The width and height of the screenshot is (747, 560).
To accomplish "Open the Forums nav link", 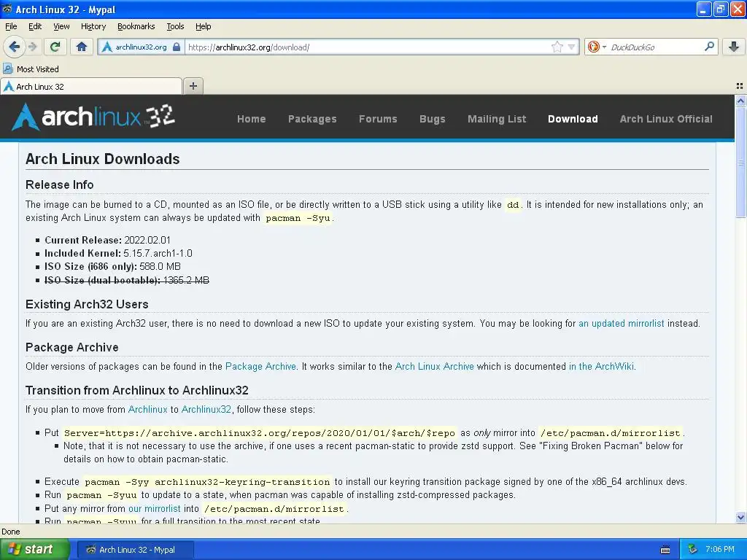I will [x=378, y=119].
